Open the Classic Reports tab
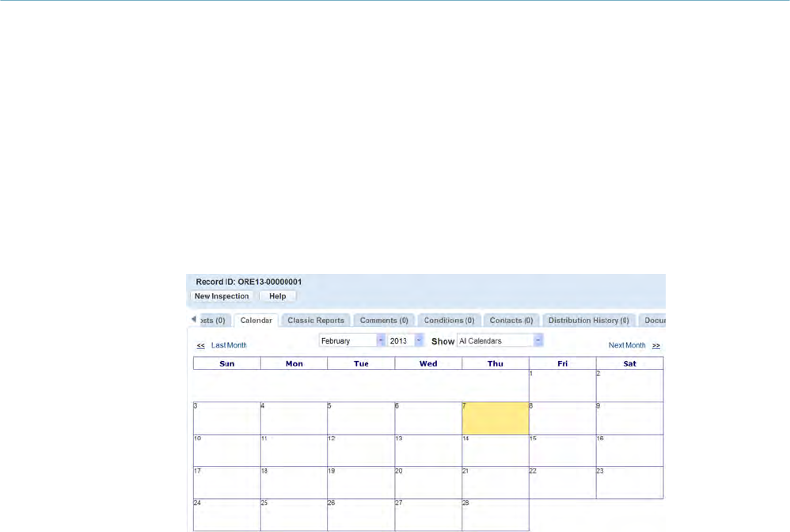Screen dimensions: 790x532 pyautogui.click(x=316, y=321)
